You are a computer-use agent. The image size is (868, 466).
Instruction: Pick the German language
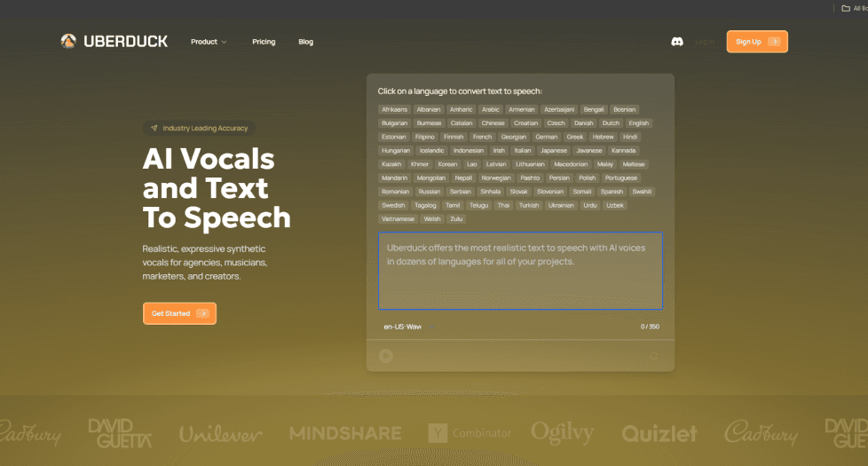(547, 137)
